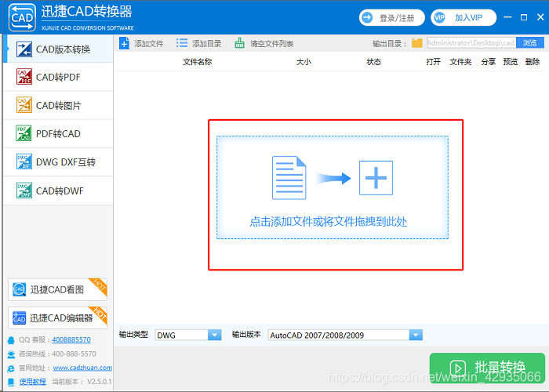549x392 pixels.
Task: Click the plus box icon in the drop zone
Action: point(376,178)
